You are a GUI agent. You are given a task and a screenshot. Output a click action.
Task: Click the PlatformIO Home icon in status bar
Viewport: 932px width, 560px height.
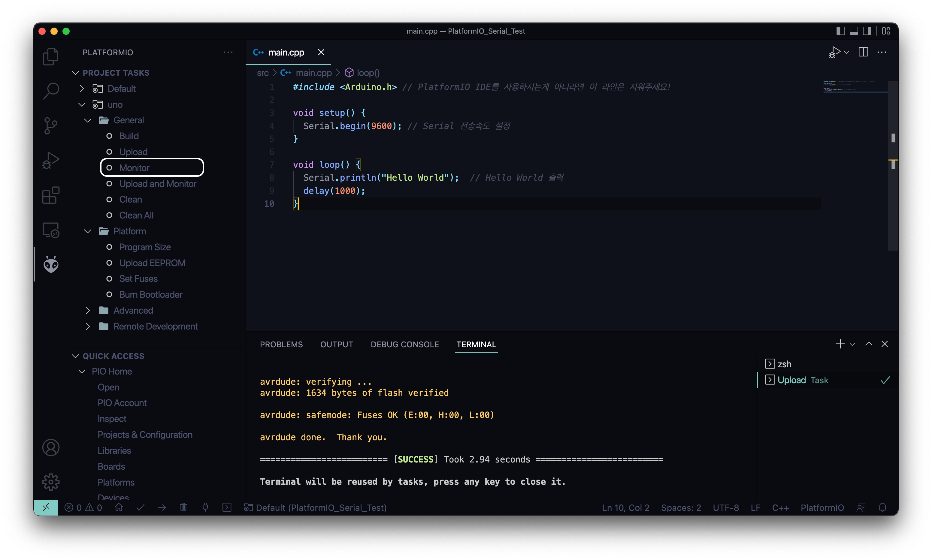[119, 507]
